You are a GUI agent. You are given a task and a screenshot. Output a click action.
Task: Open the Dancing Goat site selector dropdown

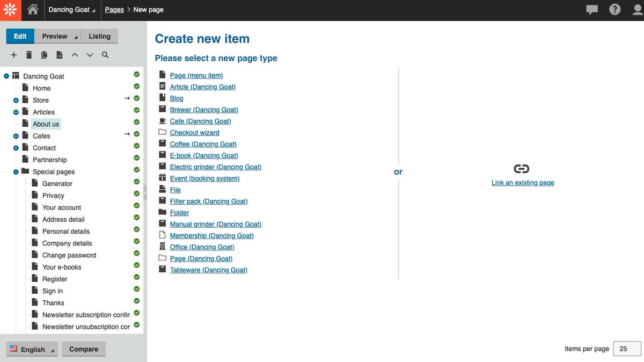(x=72, y=10)
